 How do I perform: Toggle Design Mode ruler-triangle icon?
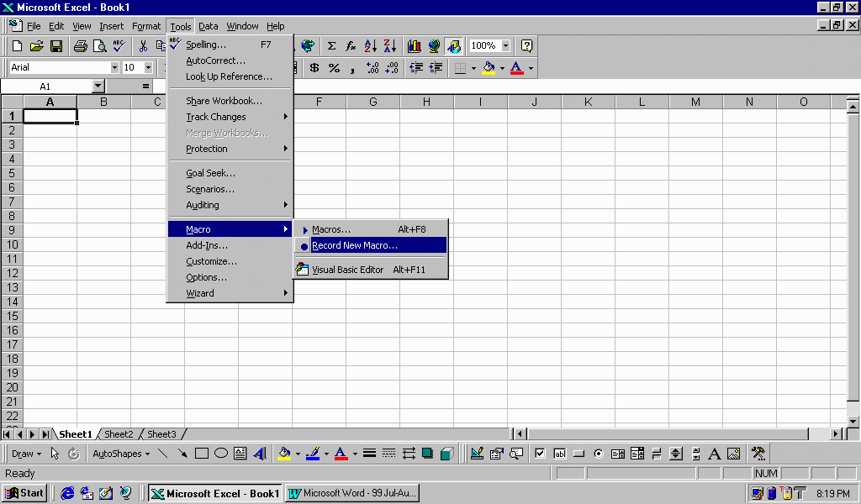click(478, 454)
